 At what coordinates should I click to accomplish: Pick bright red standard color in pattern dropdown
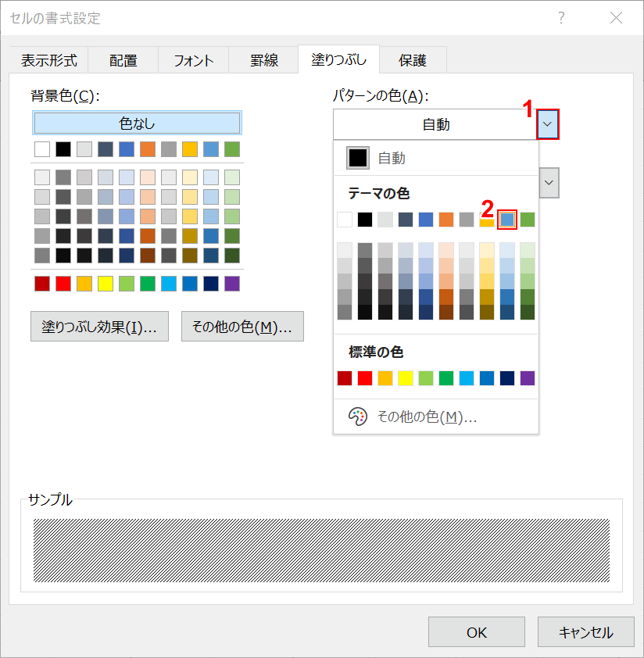[x=365, y=378]
